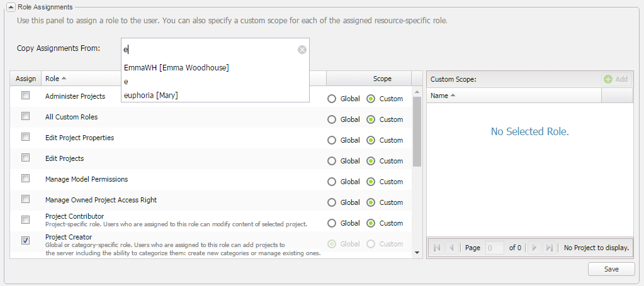Enable the Edit Projects role checkbox
The image size is (644, 286).
click(26, 157)
